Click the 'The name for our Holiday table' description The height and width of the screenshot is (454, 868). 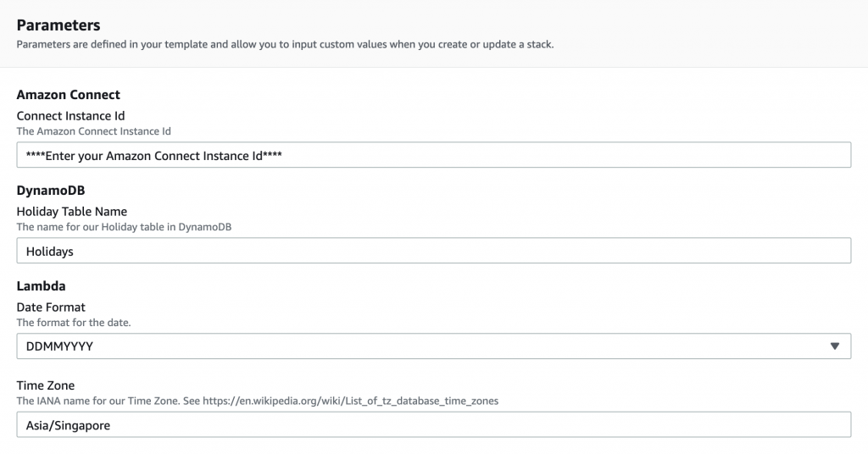[124, 227]
